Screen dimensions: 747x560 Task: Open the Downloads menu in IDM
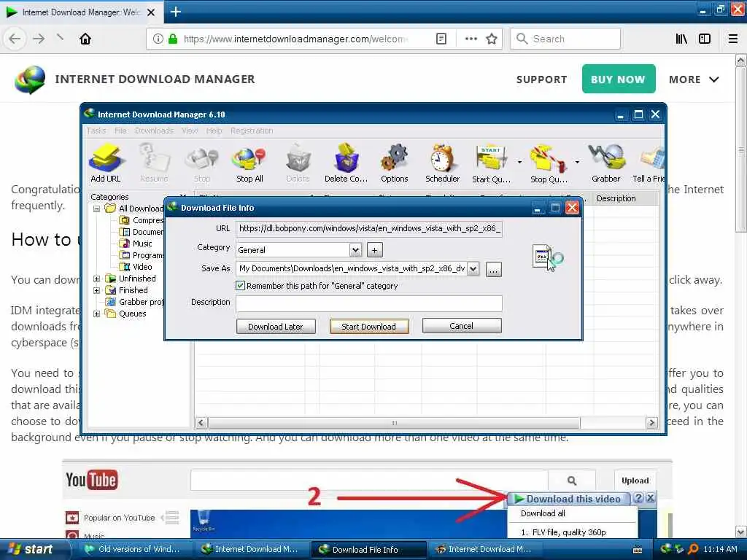[155, 131]
